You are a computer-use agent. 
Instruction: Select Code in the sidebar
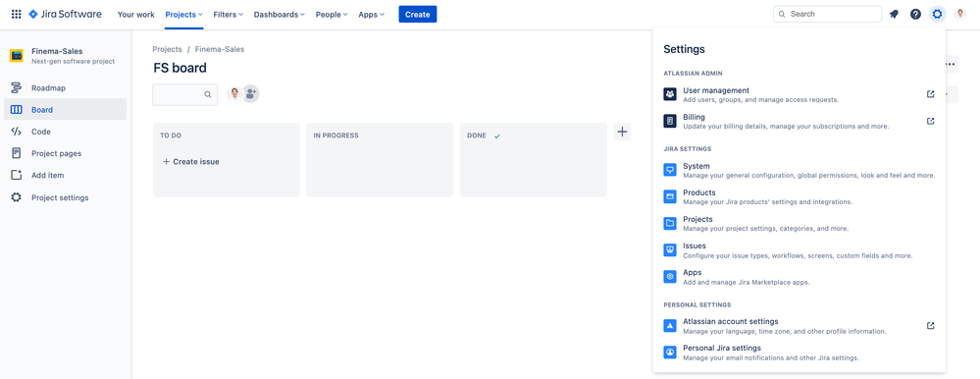(65, 132)
